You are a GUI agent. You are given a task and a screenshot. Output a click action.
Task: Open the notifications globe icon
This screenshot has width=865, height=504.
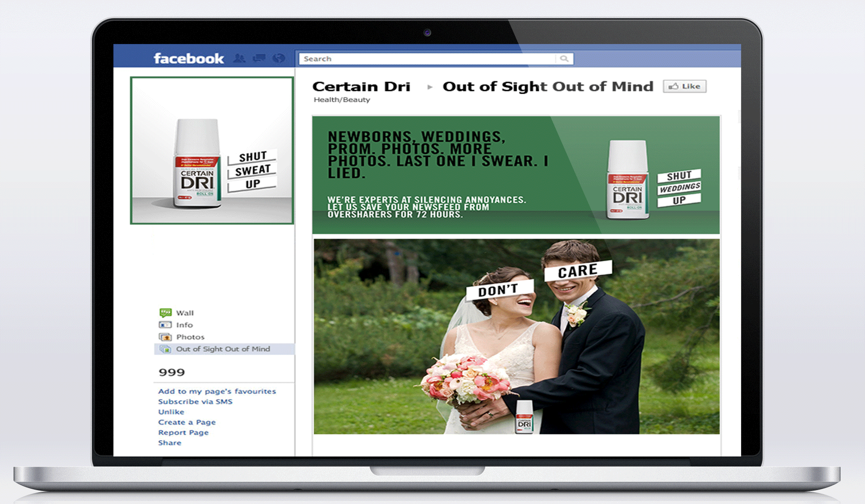point(279,58)
